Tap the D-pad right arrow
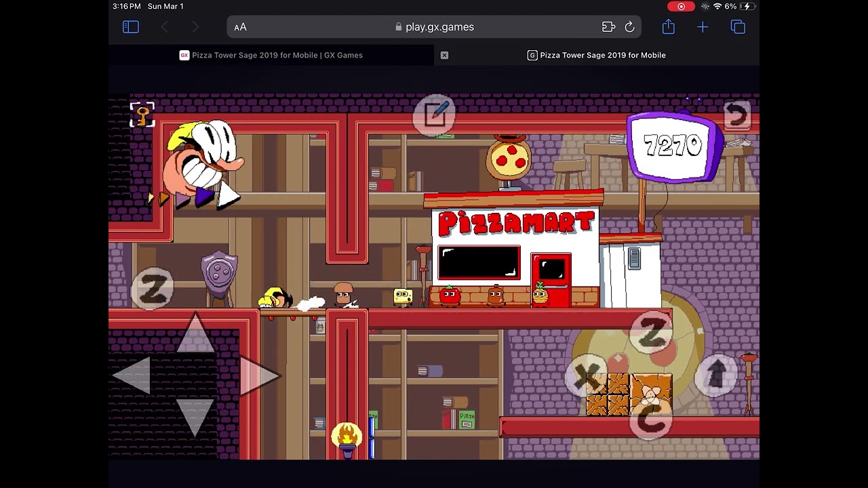This screenshot has width=868, height=488. 259,374
